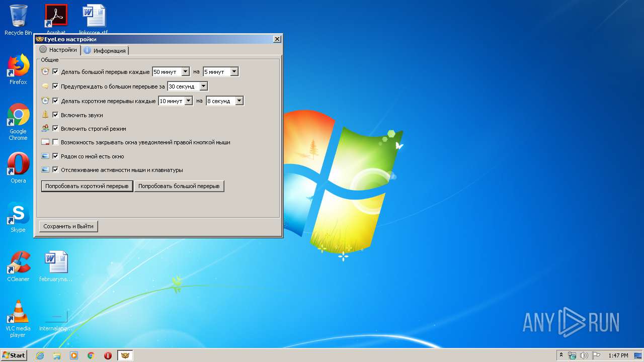Viewport: 644px width, 362px height.
Task: Click the Show desktop button in the tray
Action: [x=638, y=355]
